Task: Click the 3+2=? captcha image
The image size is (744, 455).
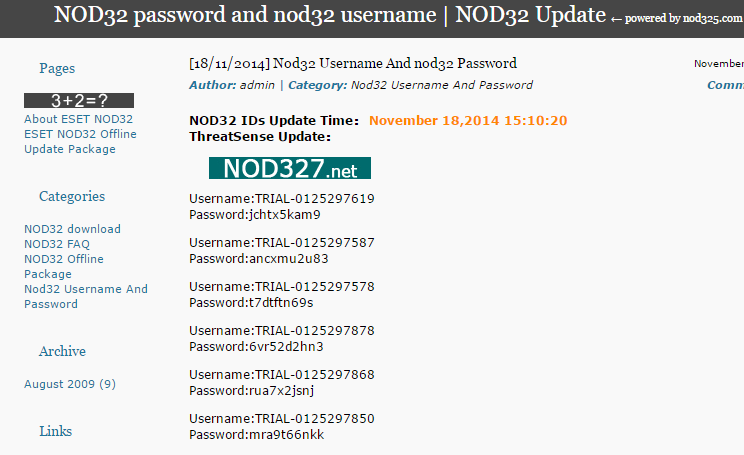Action: pyautogui.click(x=79, y=101)
